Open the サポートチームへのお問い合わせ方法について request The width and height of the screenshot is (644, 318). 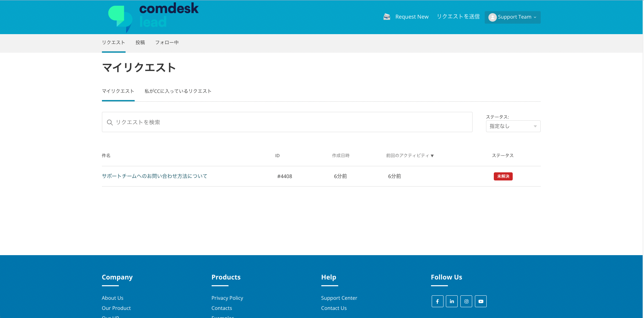click(x=155, y=176)
